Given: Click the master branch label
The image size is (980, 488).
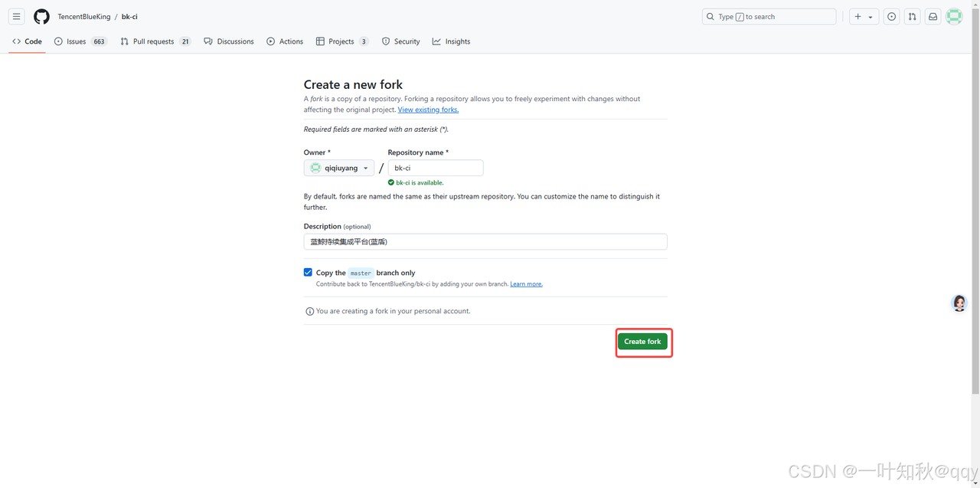Looking at the screenshot, I should point(361,273).
